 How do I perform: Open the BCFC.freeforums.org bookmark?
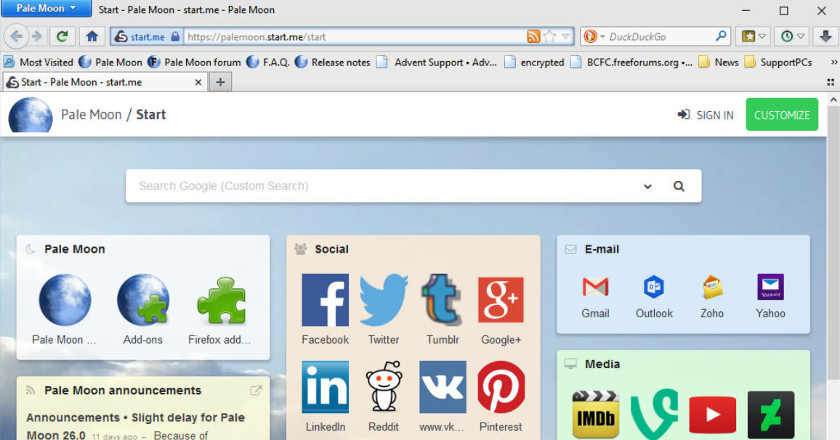(632, 62)
